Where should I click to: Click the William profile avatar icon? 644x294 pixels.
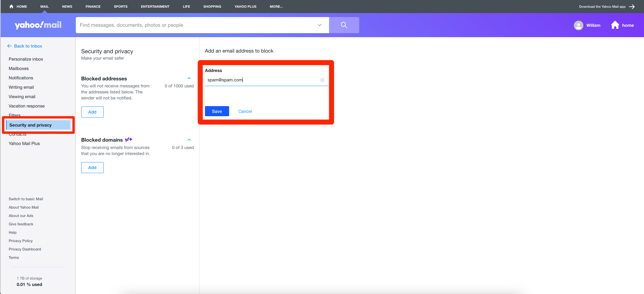point(578,25)
